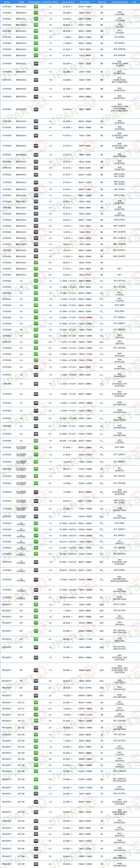Screen dimensions: 140x868
Task: Click the '81kW / 110KM' cell in the Berlingo 1.2 row
Action: pyautogui.click(x=85, y=7)
